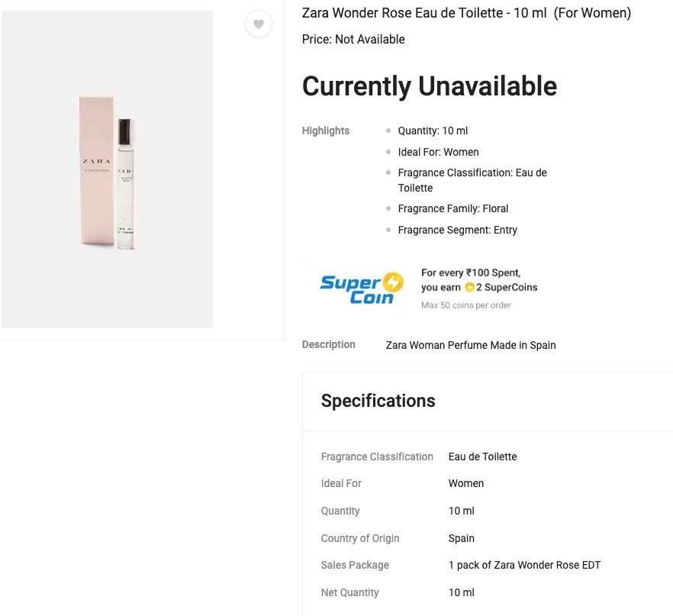Click the Fragrance Family: Floral highlight

coord(452,208)
